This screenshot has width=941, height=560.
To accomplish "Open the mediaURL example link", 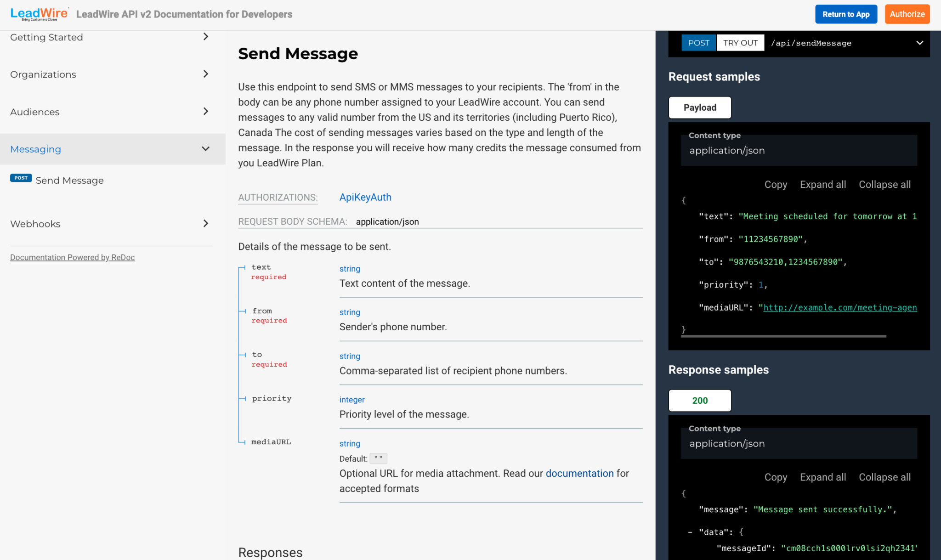I will 840,307.
